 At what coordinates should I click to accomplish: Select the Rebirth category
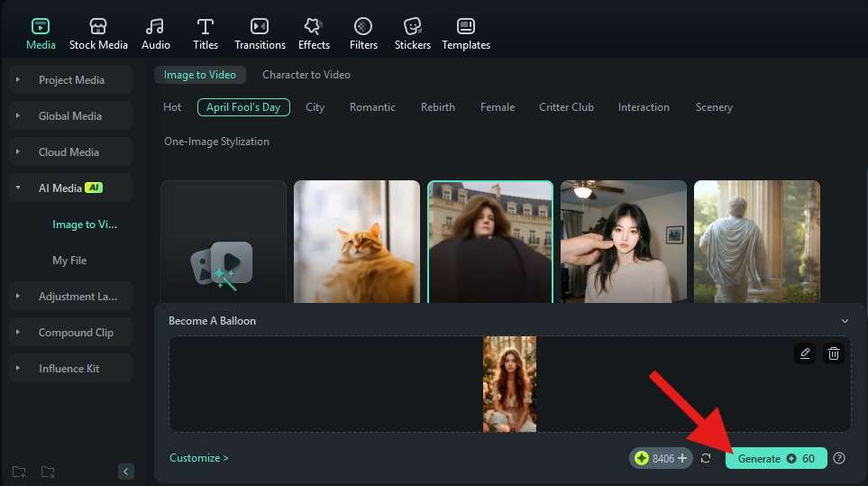point(438,107)
